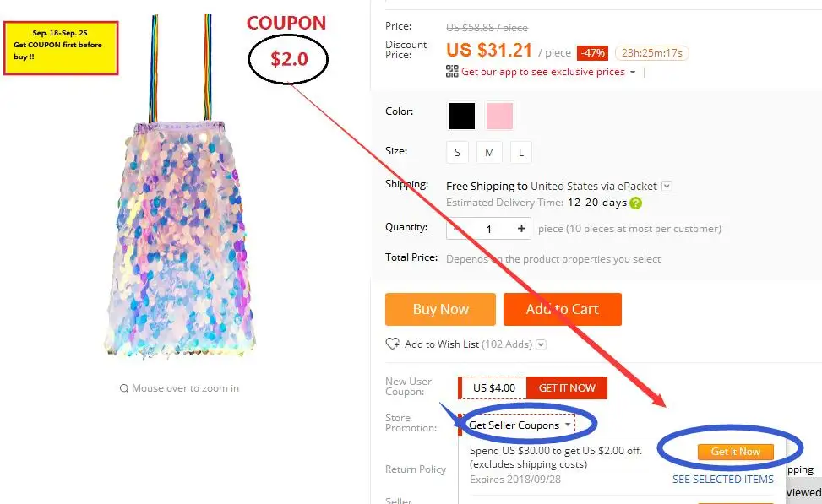Expand the shipping method dropdown arrow
This screenshot has height=504, width=822.
point(667,186)
